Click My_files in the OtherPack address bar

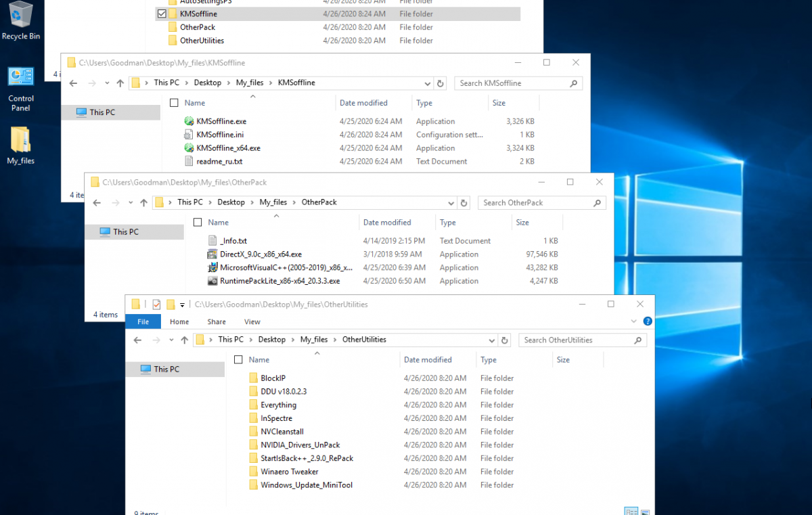[x=273, y=202]
